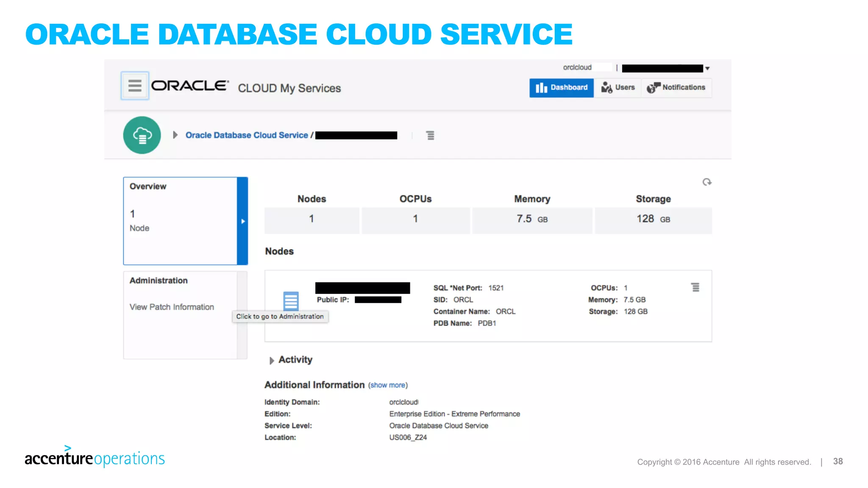Click the OCPUs value tile
Viewport: 868px width, 488px height.
tap(416, 220)
